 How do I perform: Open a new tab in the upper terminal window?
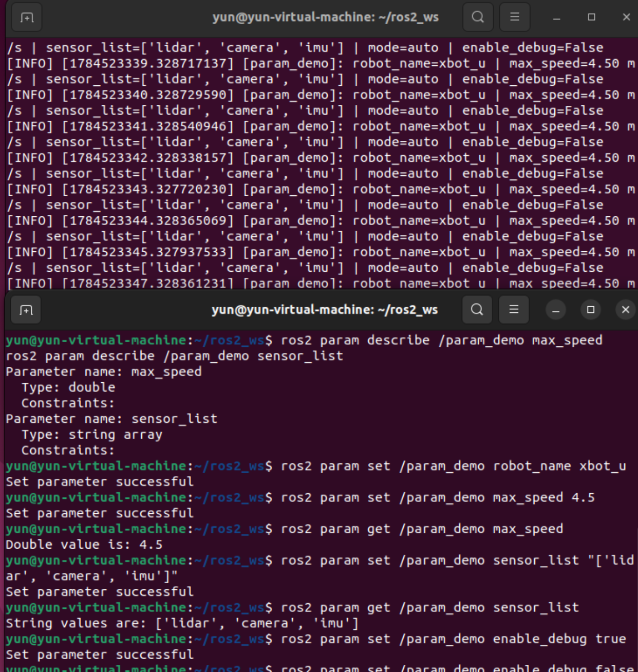[27, 17]
